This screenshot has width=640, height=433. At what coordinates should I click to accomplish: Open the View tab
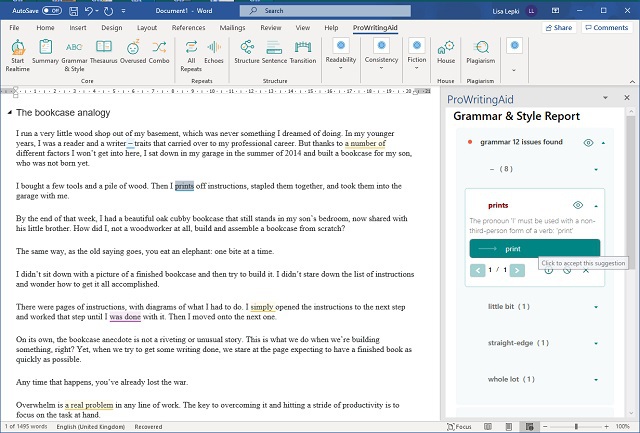pyautogui.click(x=302, y=28)
